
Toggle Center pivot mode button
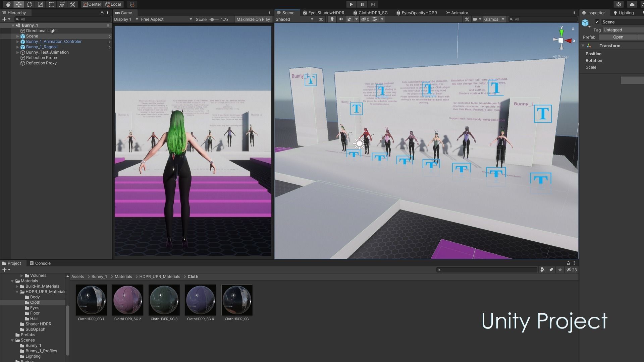tap(92, 4)
